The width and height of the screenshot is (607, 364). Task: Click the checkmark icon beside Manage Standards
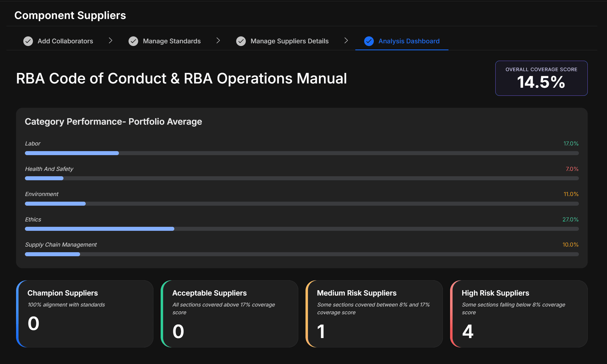tap(133, 41)
